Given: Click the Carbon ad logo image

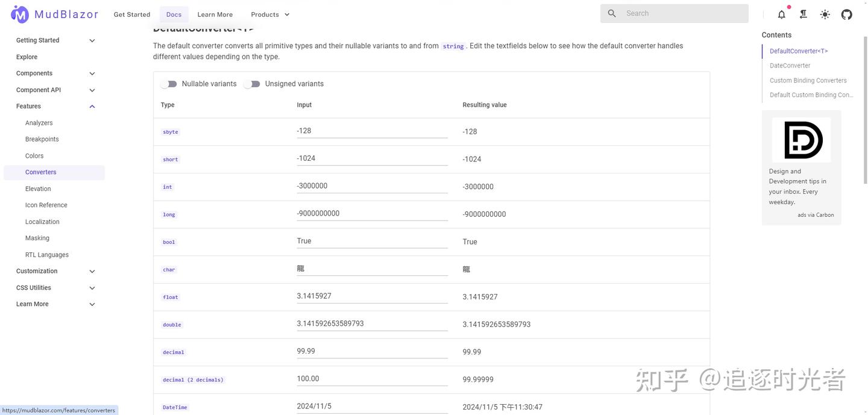Looking at the screenshot, I should click(801, 140).
